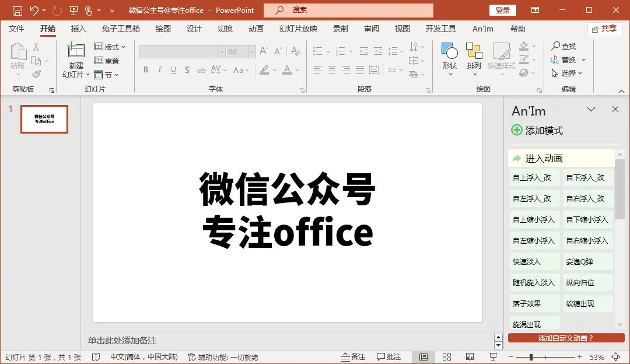Increase font size with the larger A
630x364 pixels.
pos(264,51)
